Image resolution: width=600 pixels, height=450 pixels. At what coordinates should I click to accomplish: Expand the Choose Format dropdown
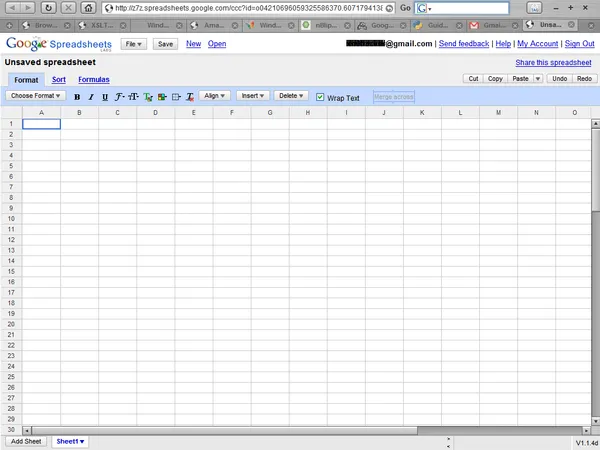pos(36,96)
